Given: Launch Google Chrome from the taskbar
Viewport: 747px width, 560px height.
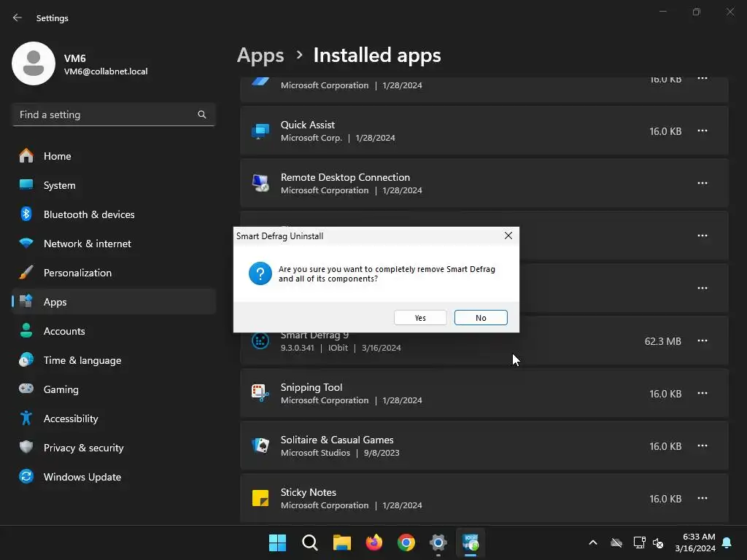Looking at the screenshot, I should (406, 542).
